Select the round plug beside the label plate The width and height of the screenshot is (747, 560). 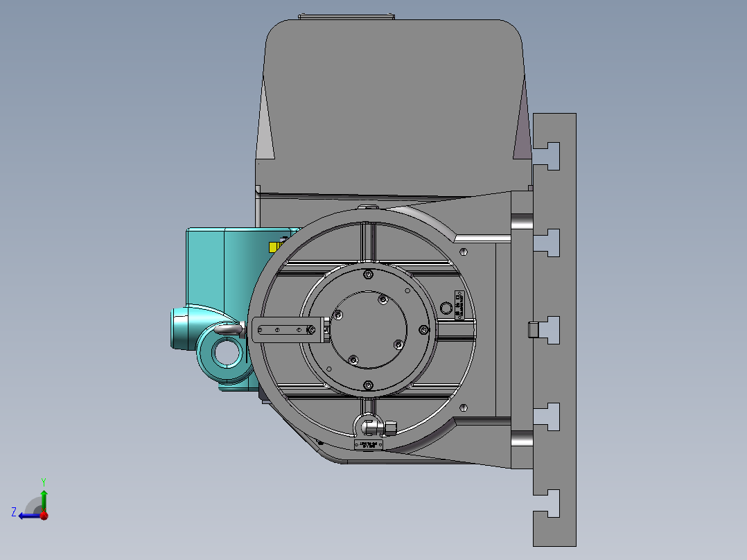click(446, 308)
